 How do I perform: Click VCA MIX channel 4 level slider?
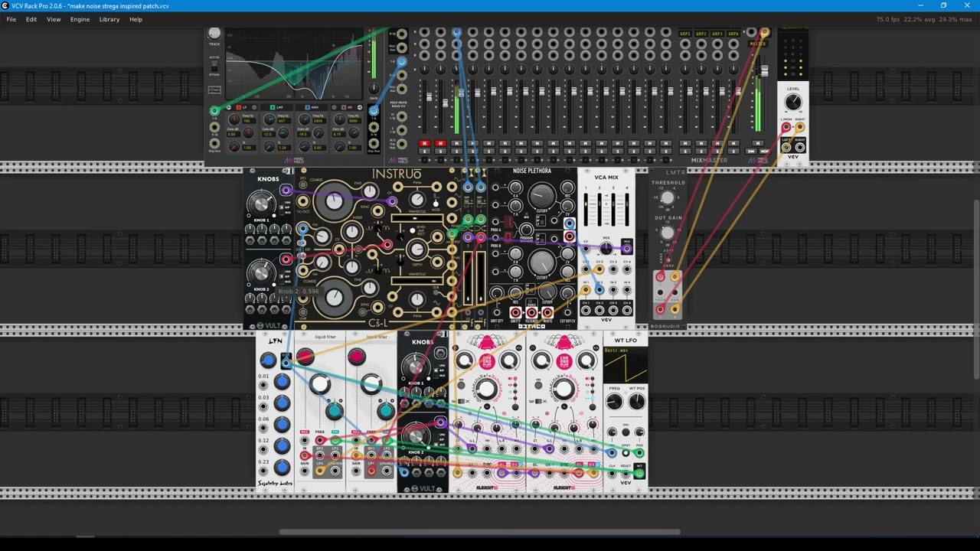[627, 210]
